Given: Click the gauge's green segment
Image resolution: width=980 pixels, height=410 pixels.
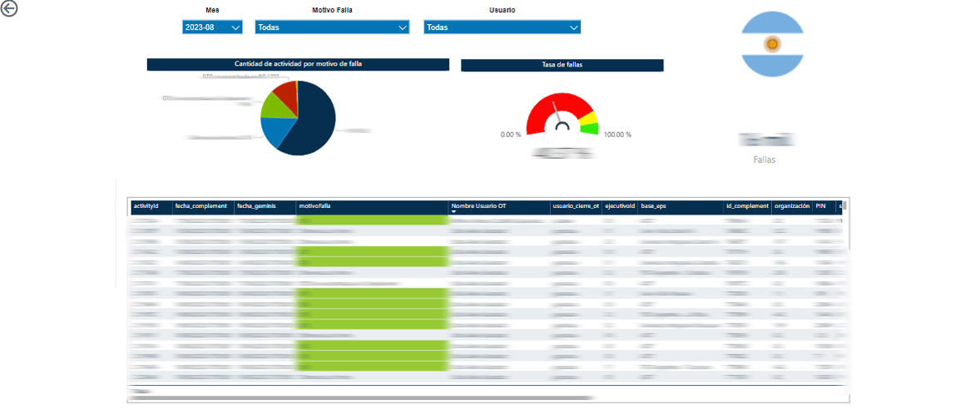Looking at the screenshot, I should tap(590, 129).
